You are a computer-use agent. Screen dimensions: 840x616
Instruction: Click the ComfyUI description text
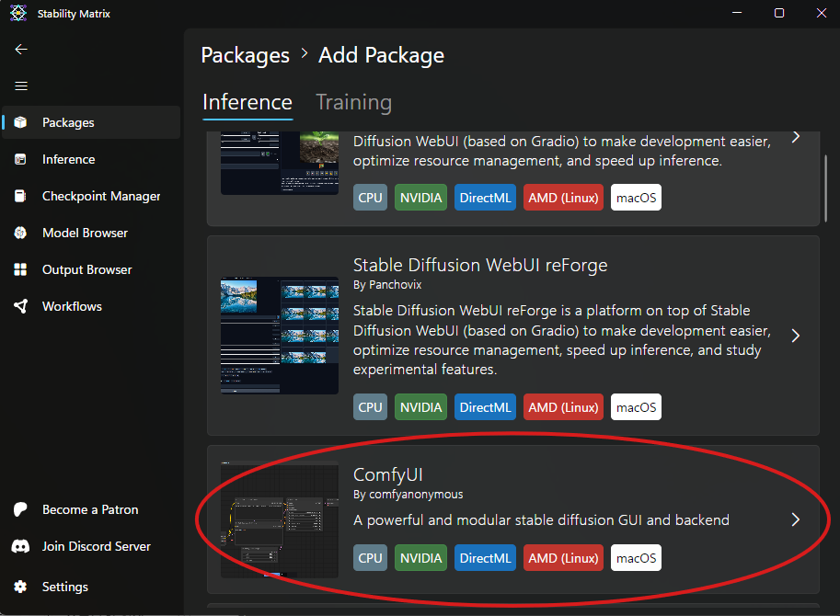point(541,520)
